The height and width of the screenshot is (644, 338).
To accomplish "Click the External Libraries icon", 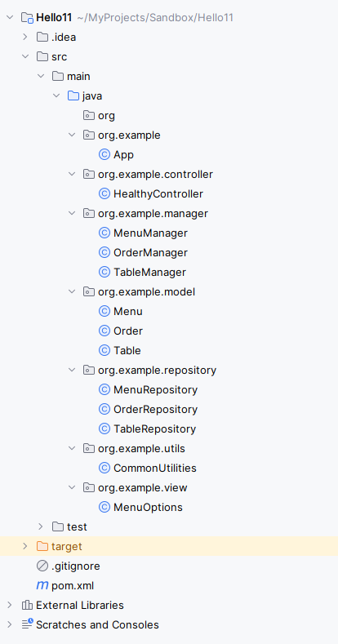I will tap(27, 605).
